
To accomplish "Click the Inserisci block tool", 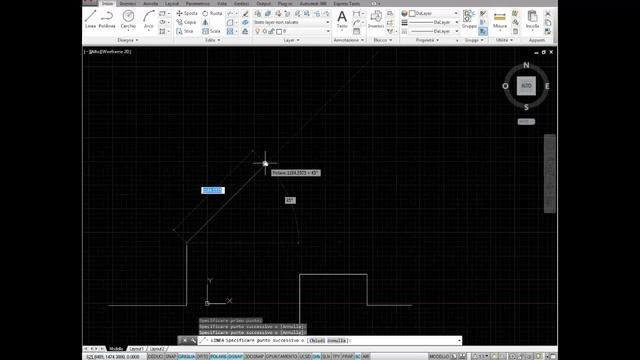I will coord(376,20).
